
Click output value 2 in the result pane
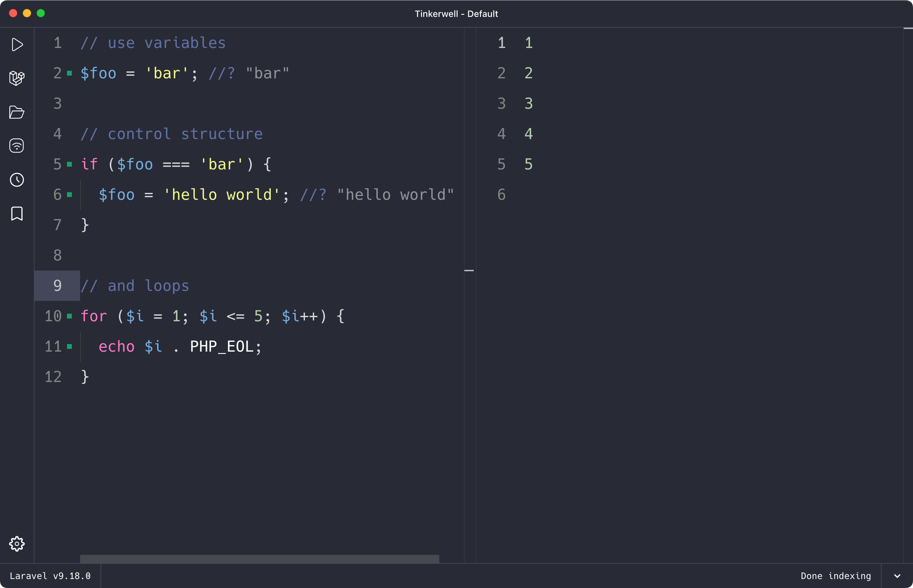[529, 73]
